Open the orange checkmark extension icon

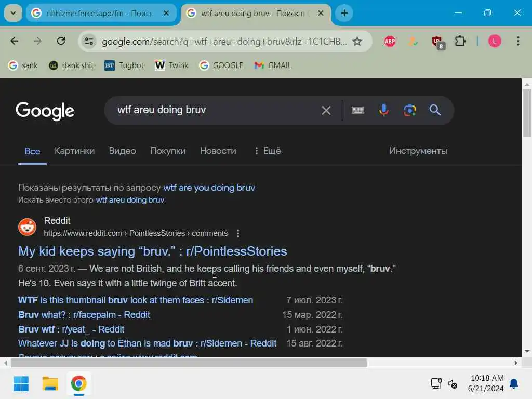(x=413, y=42)
